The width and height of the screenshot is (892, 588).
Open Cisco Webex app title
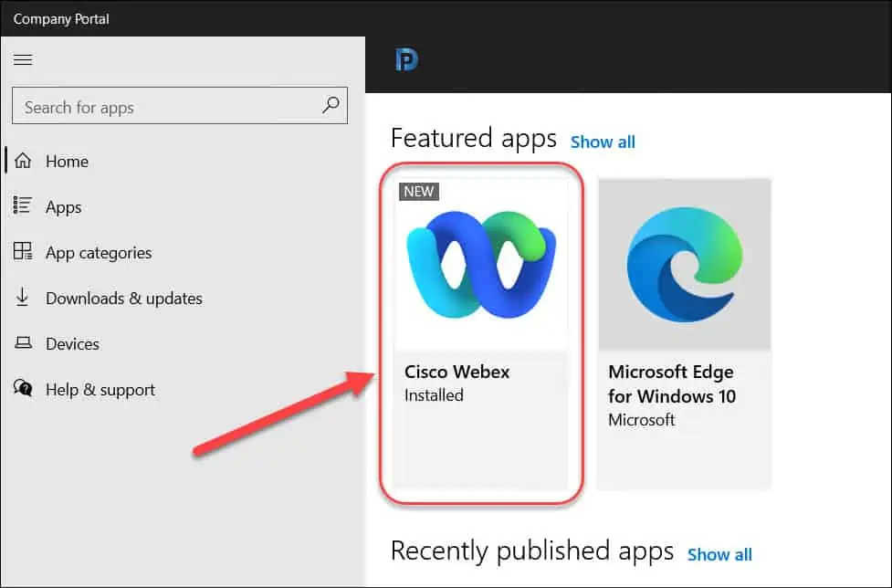[x=456, y=372]
